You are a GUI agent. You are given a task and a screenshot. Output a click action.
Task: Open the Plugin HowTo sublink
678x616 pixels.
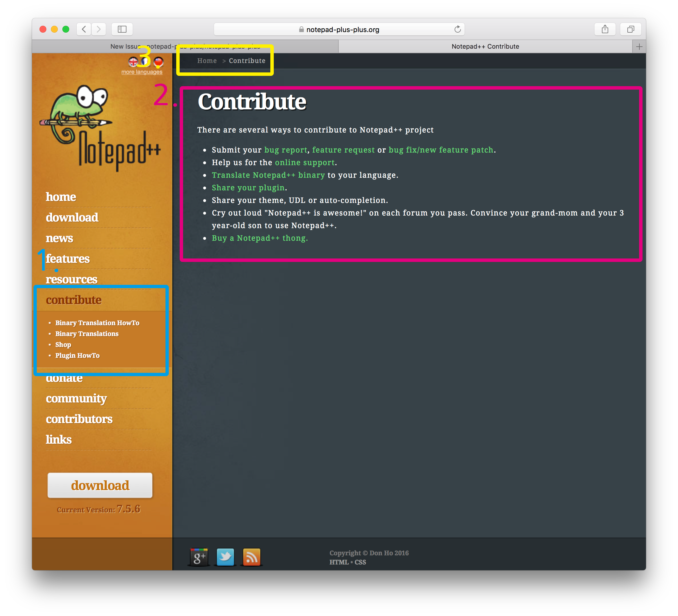[77, 355]
